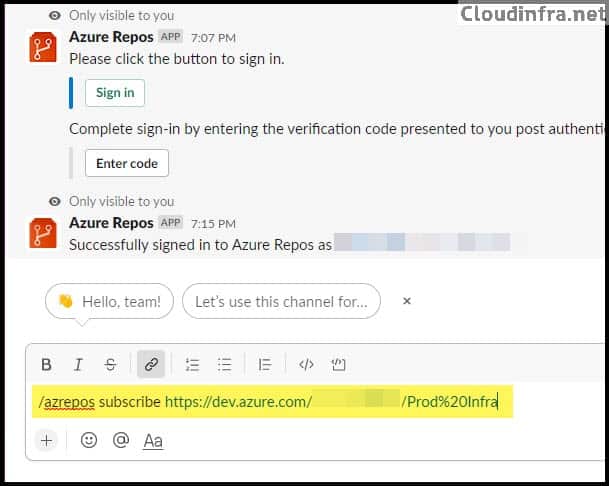Select "Let's use this channel for…" suggestion

point(281,301)
